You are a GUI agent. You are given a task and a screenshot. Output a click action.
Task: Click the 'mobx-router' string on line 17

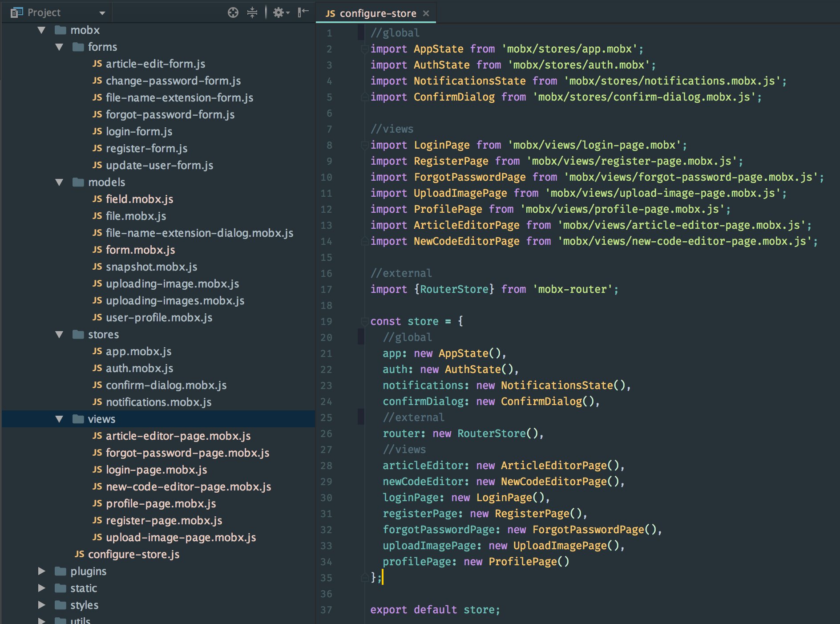click(x=572, y=289)
